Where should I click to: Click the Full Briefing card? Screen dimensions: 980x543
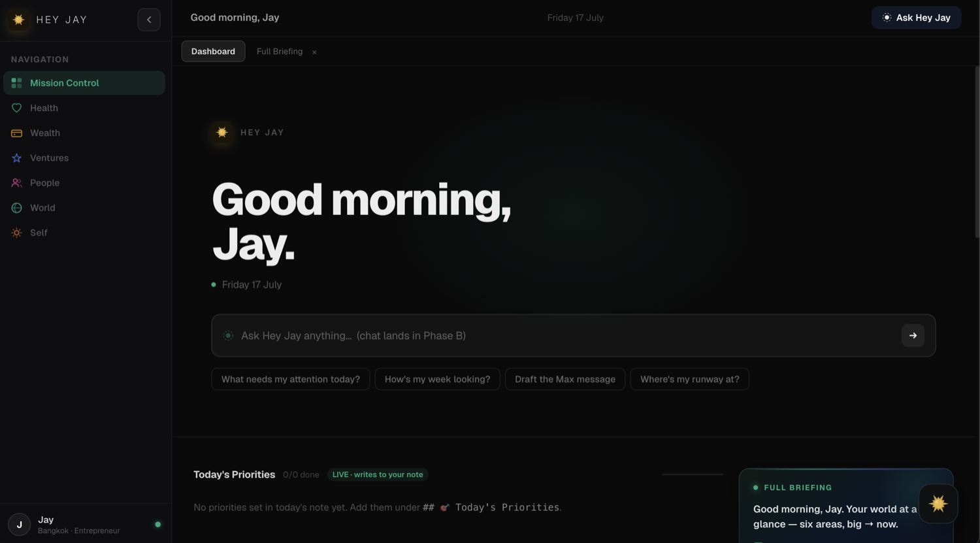[x=846, y=506]
